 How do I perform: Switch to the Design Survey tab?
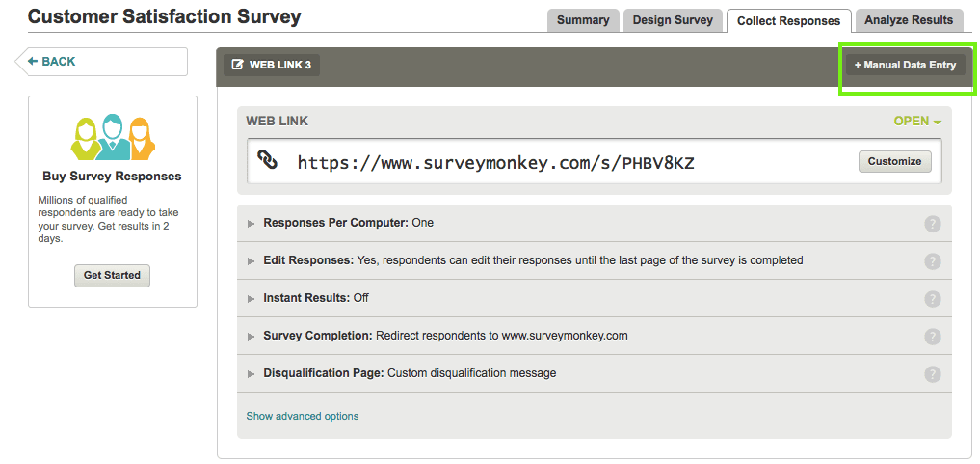pos(673,20)
